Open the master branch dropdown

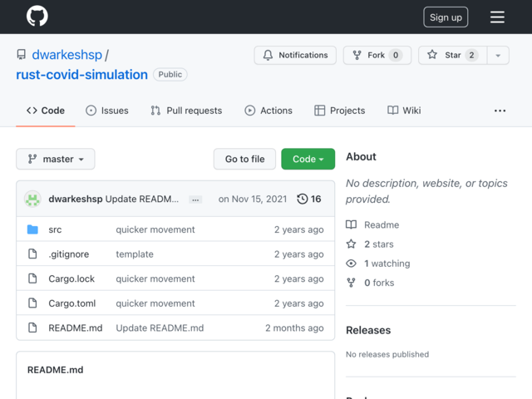click(56, 159)
